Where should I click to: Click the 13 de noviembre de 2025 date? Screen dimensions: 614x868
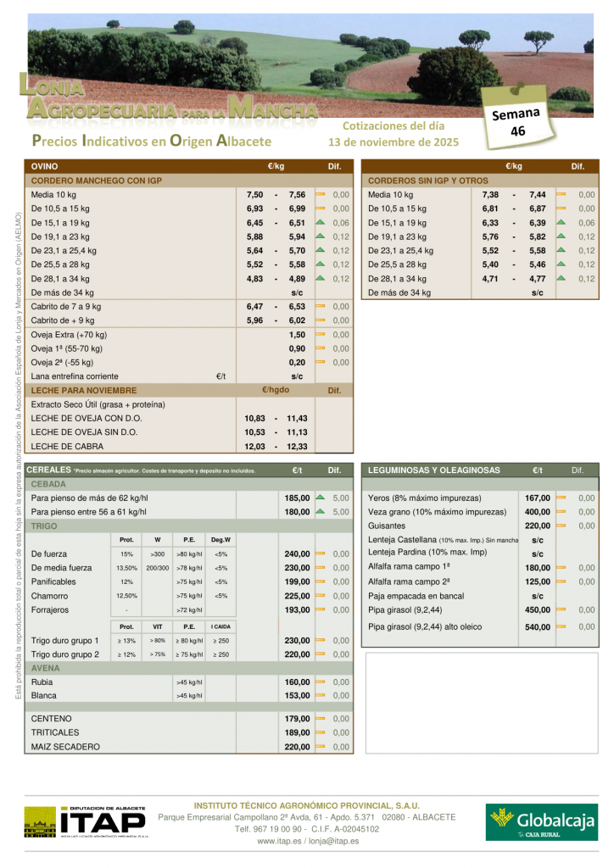pyautogui.click(x=393, y=142)
